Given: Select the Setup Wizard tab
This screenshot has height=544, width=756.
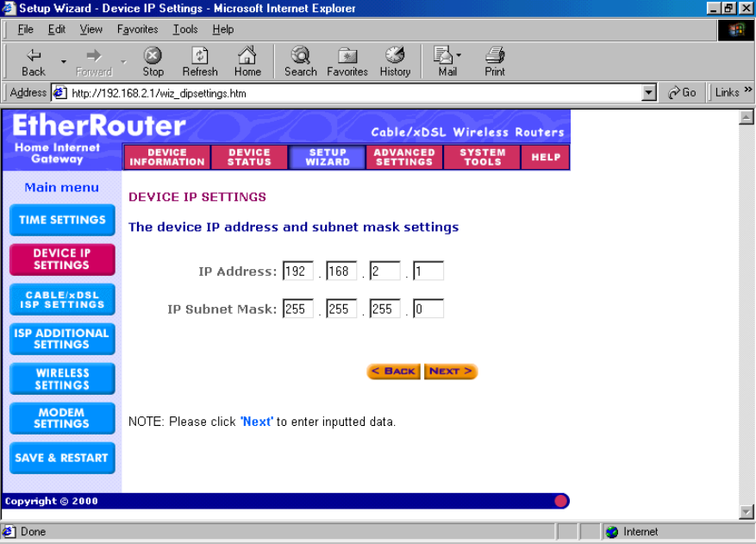Looking at the screenshot, I should (328, 157).
